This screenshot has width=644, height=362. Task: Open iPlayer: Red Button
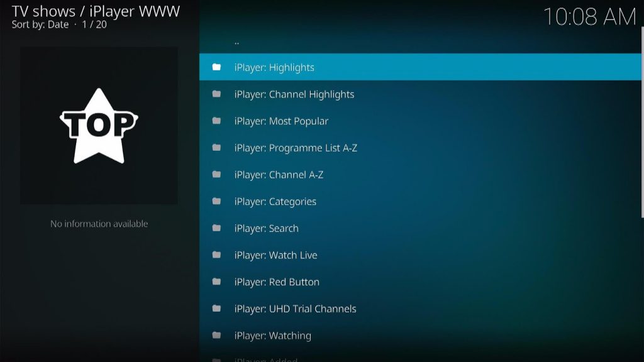[420, 282]
